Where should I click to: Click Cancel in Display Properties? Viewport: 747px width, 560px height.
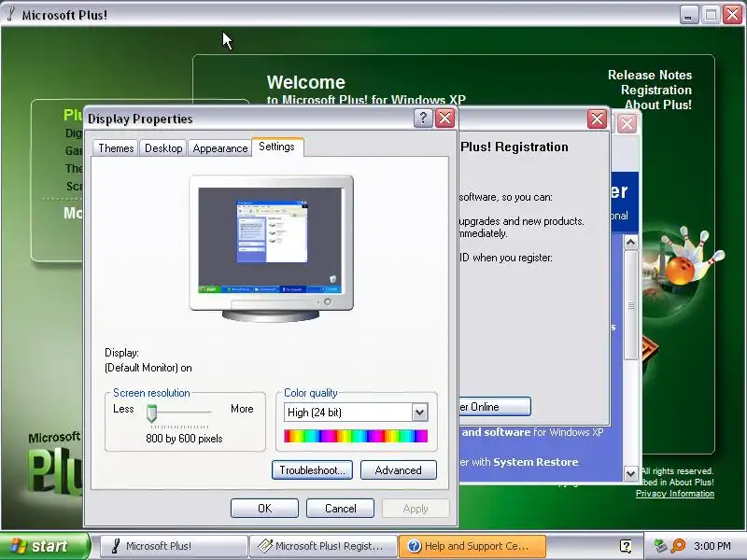coord(340,508)
